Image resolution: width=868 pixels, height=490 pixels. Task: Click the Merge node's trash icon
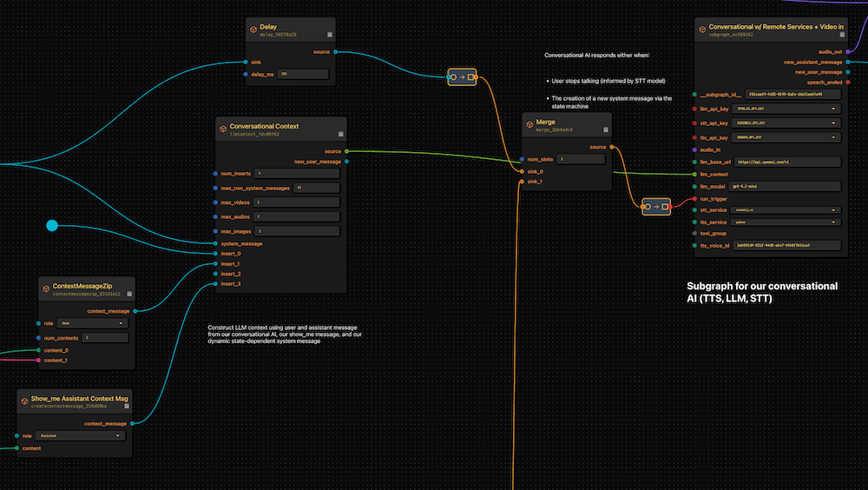pos(606,129)
